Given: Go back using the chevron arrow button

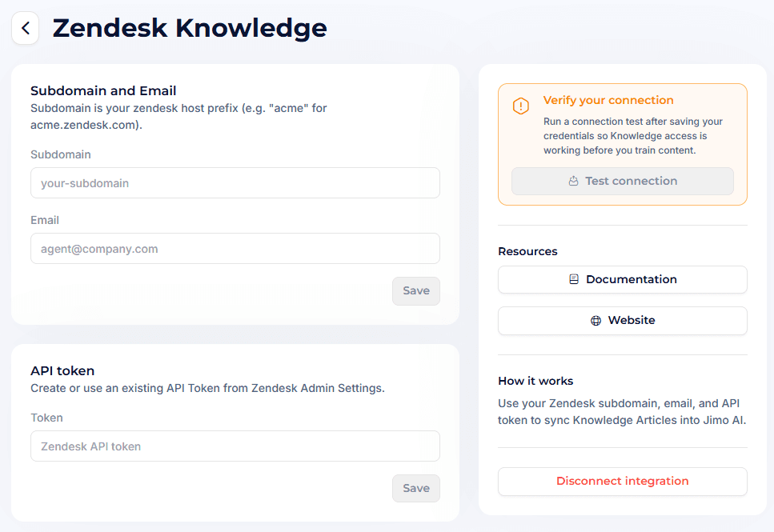Looking at the screenshot, I should [25, 28].
